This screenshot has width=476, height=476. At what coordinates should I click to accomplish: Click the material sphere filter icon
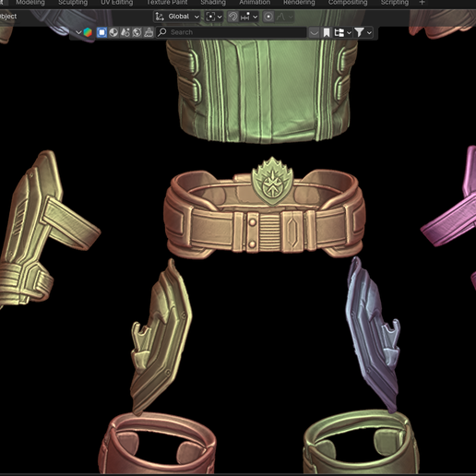[113, 32]
